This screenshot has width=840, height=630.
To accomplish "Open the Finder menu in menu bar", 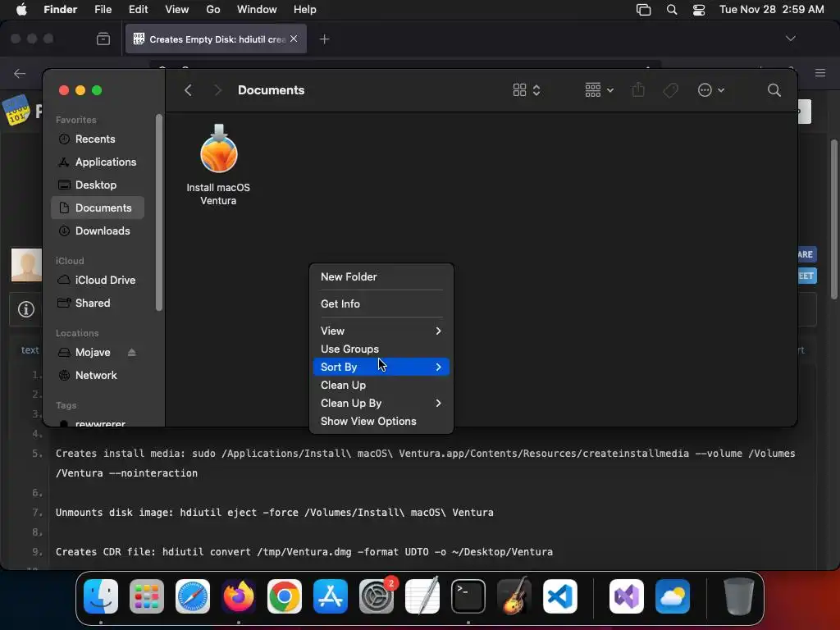I will 61,10.
